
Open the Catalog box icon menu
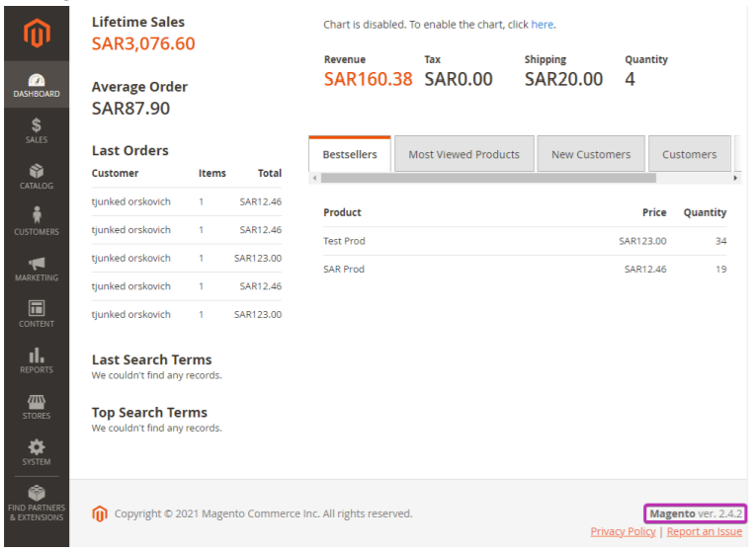(x=36, y=177)
